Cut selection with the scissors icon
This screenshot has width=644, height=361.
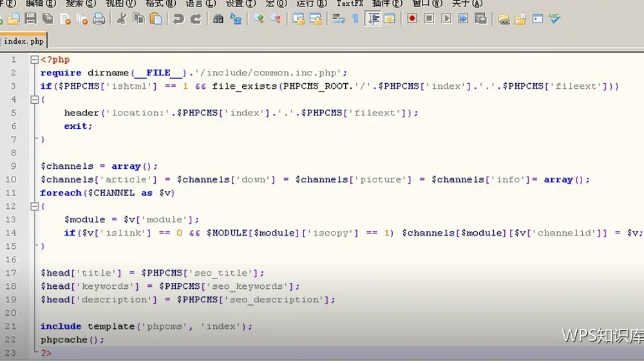point(122,19)
